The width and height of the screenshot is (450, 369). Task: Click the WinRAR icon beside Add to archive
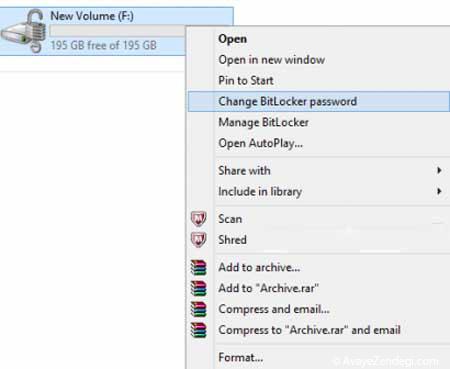point(198,267)
